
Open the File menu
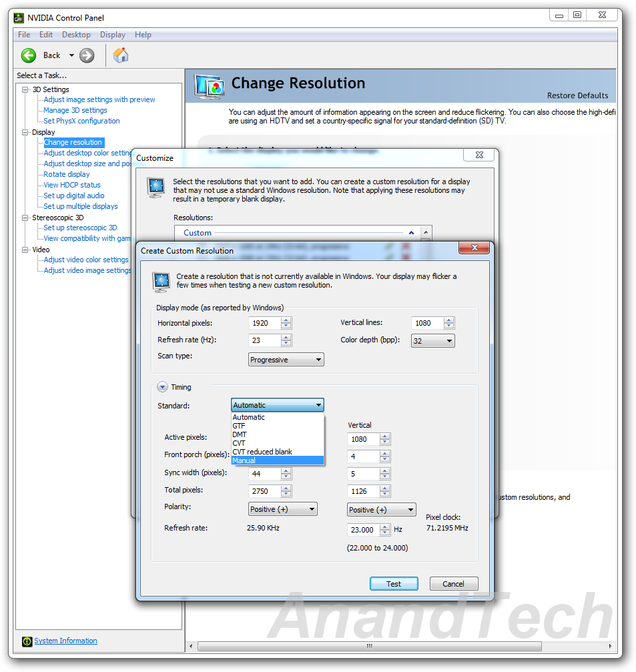click(24, 35)
